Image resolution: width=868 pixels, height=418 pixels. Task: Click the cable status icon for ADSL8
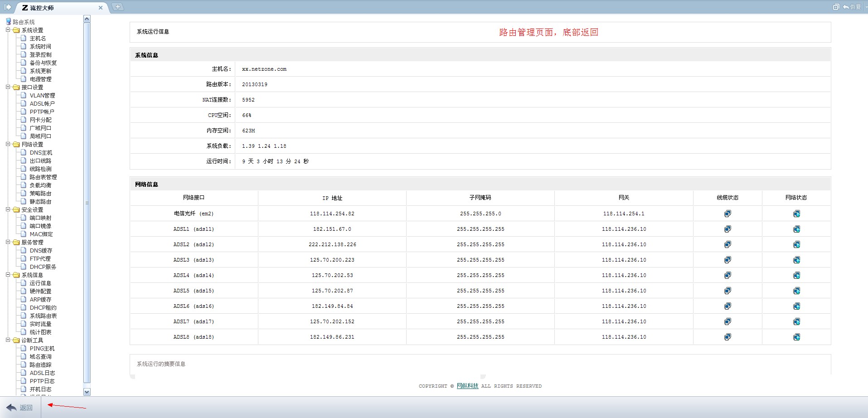(x=727, y=337)
